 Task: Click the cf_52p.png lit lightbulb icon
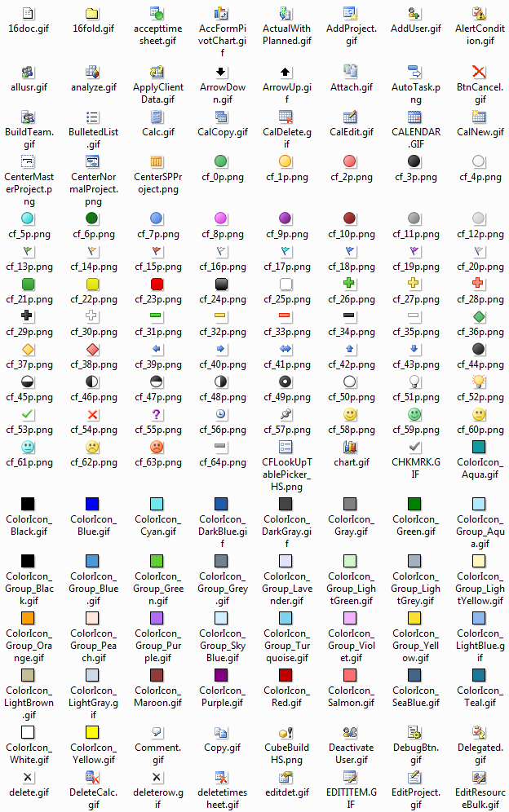tap(479, 382)
